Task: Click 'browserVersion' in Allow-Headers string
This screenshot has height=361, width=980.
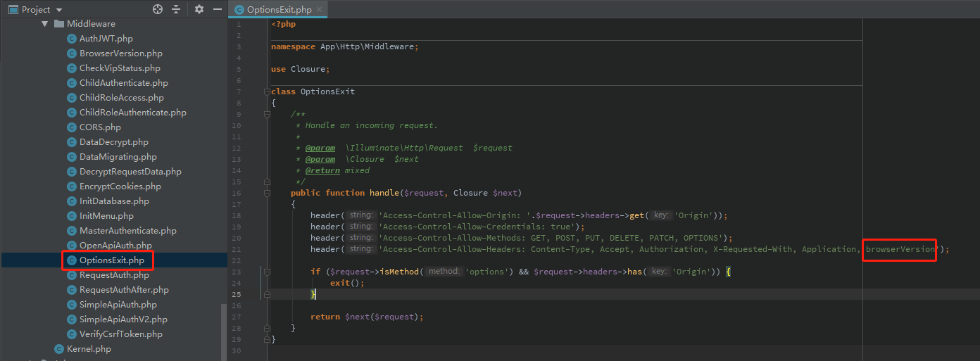Action: pyautogui.click(x=900, y=249)
